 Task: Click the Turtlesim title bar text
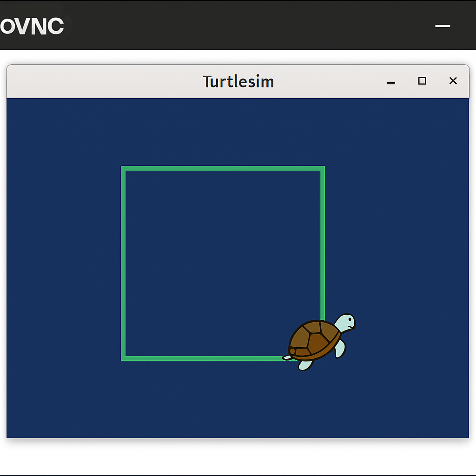point(238,82)
